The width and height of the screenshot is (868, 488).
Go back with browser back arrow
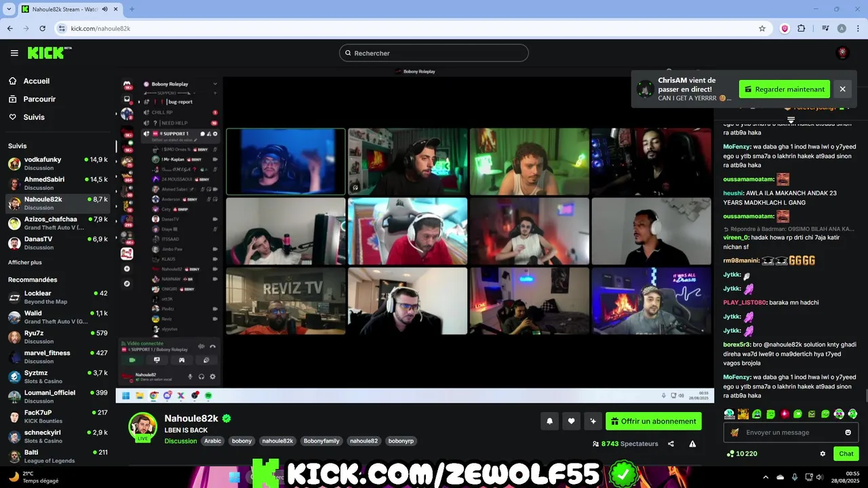[x=10, y=28]
